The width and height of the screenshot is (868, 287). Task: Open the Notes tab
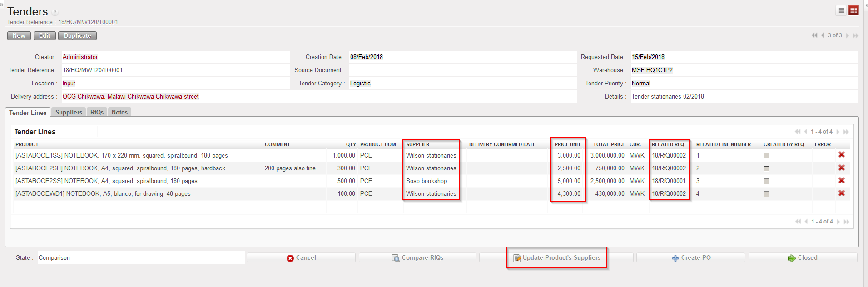(119, 112)
